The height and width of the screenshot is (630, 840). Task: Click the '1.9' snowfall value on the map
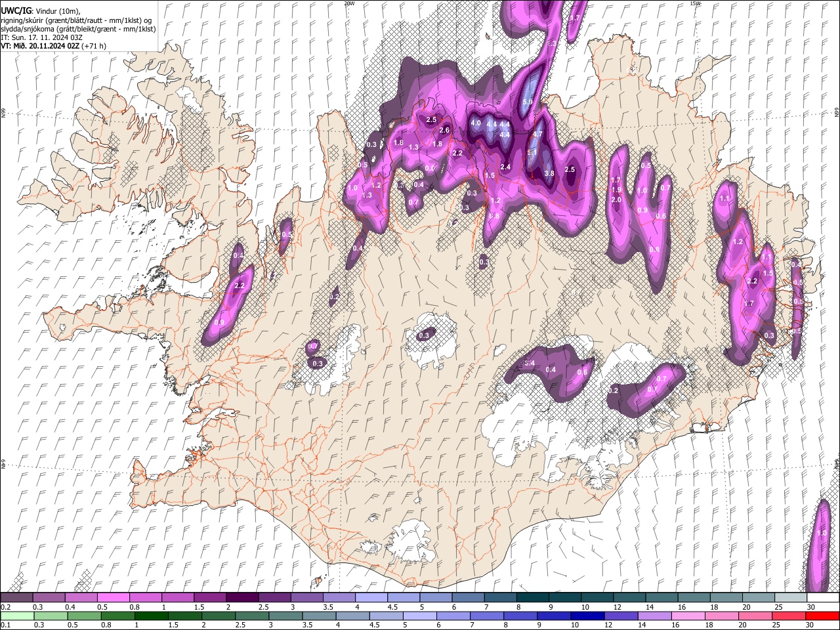[x=616, y=190]
